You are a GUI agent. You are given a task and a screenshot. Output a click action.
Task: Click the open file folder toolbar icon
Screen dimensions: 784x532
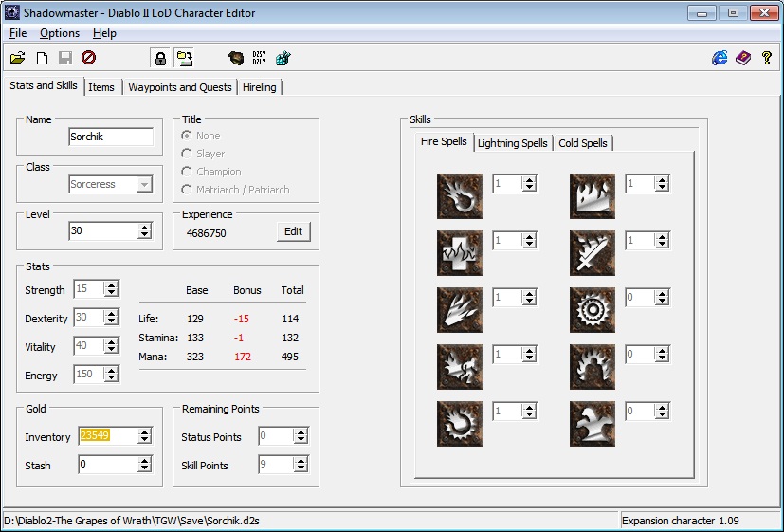pos(18,59)
